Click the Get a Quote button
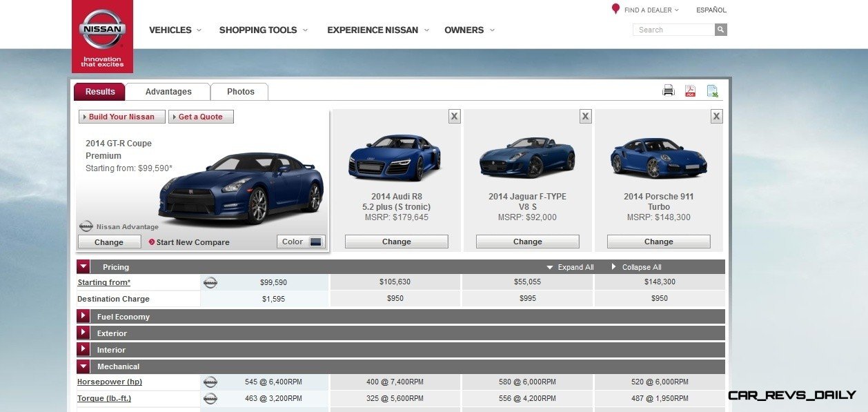Viewport: 868px width, 412px height. (201, 117)
